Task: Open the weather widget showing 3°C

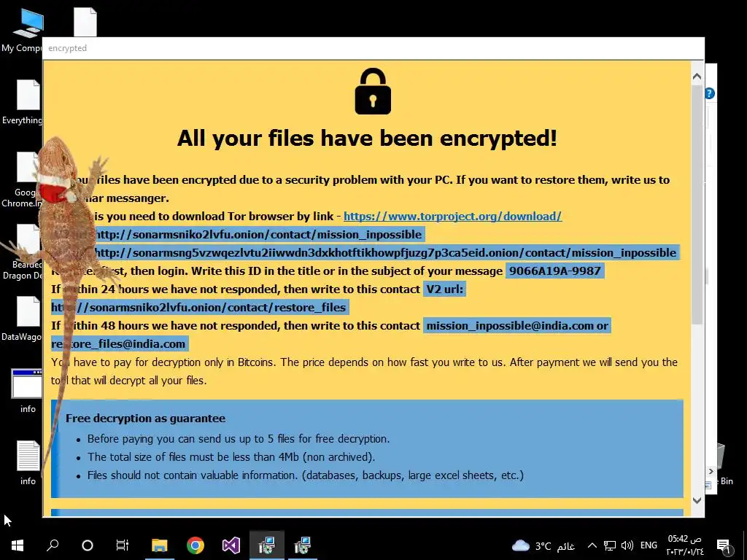Action: tap(543, 545)
